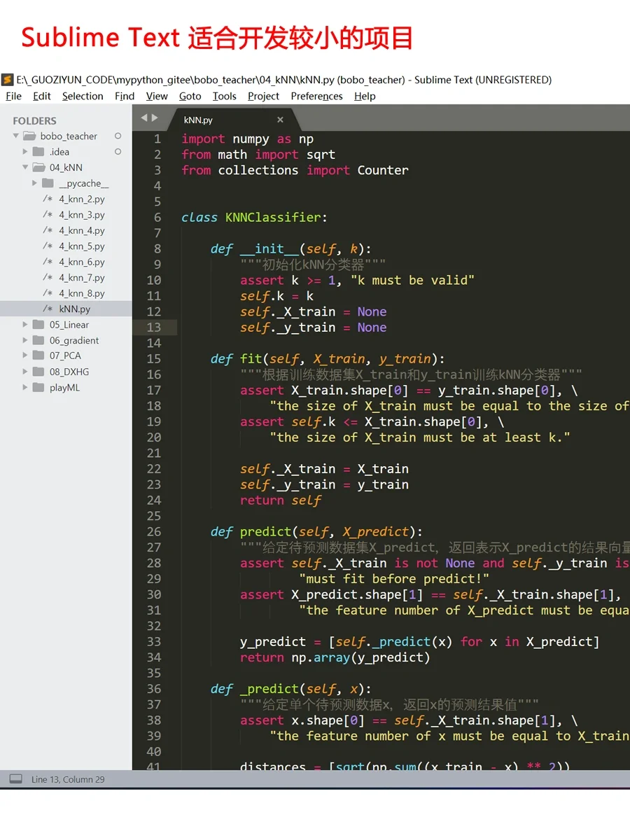Click the FOLDERS sidebar heading
This screenshot has width=630, height=840.
(34, 120)
